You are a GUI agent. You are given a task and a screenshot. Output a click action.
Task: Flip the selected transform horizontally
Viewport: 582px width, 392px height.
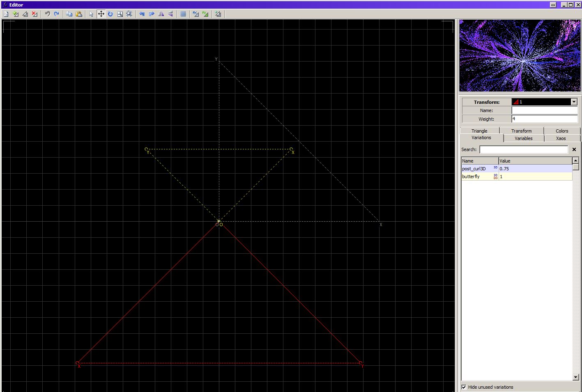(x=161, y=14)
